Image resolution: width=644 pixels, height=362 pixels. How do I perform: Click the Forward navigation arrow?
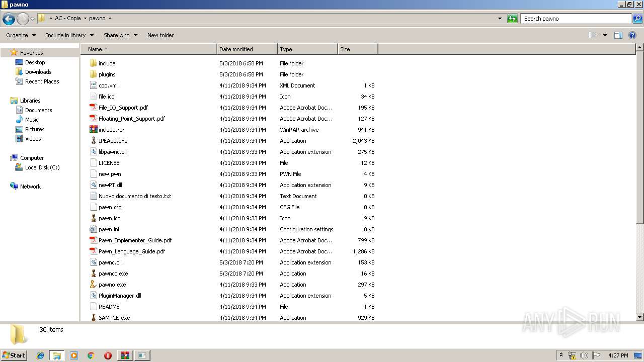(23, 19)
